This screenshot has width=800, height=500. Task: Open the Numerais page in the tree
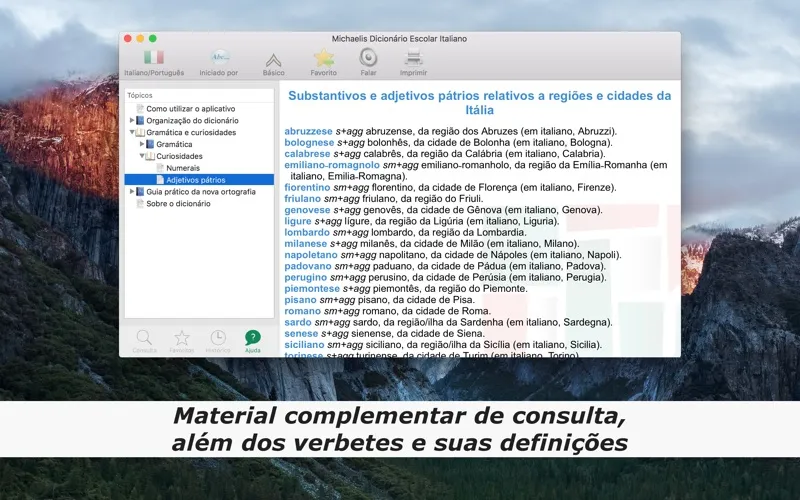[x=183, y=168]
